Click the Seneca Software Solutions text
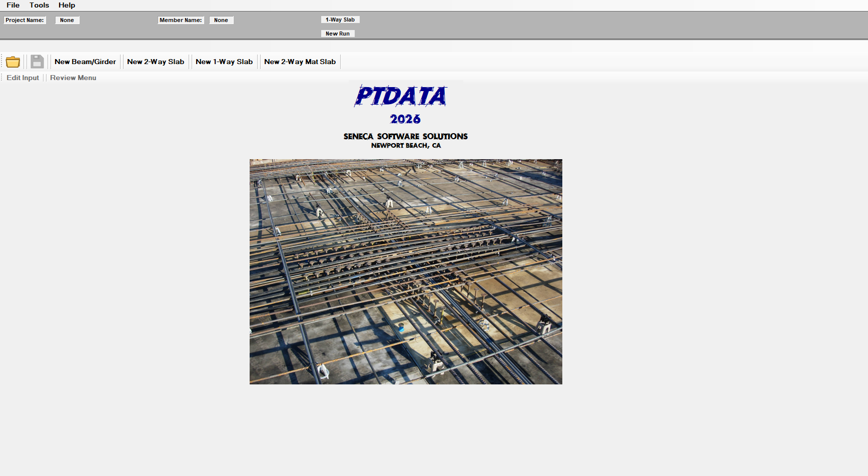 (406, 136)
